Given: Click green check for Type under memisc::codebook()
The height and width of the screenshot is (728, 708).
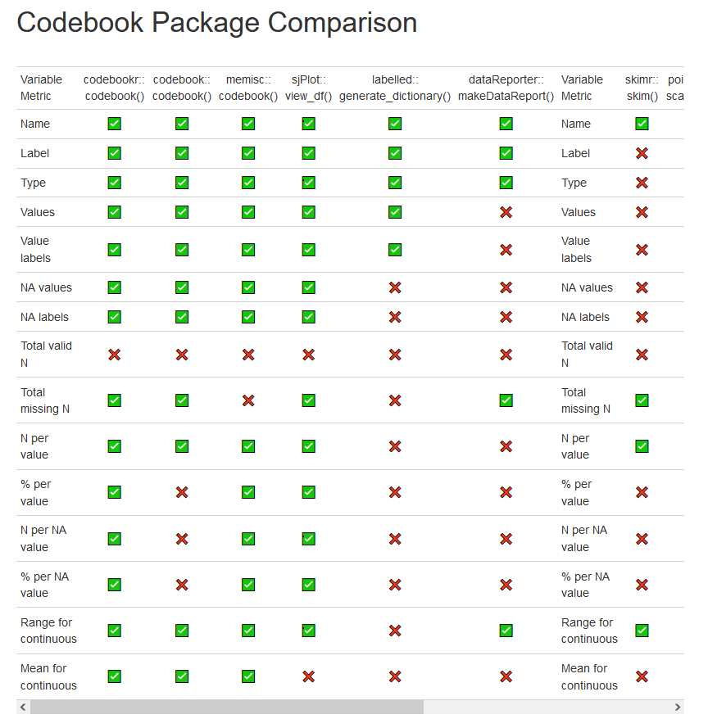Looking at the screenshot, I should coord(248,183).
